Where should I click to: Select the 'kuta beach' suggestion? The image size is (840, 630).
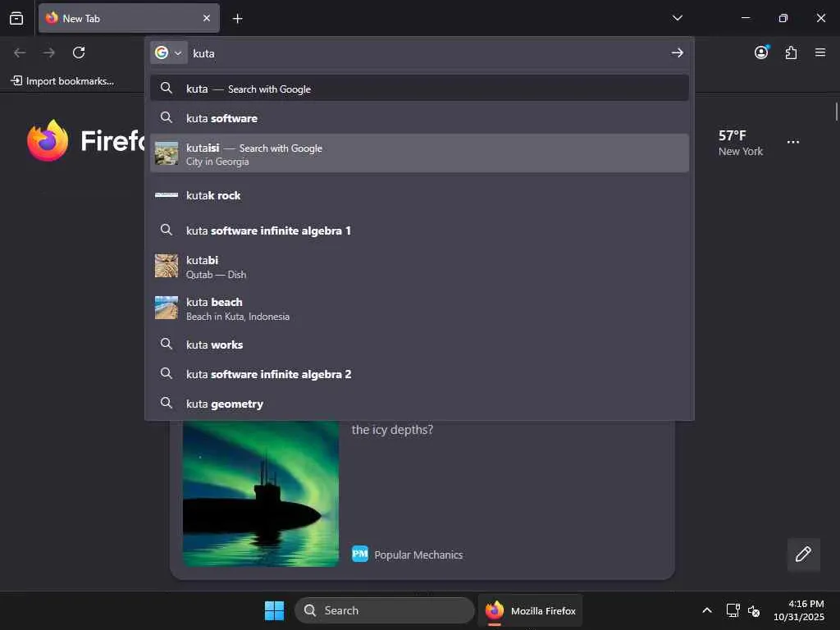coord(419,308)
